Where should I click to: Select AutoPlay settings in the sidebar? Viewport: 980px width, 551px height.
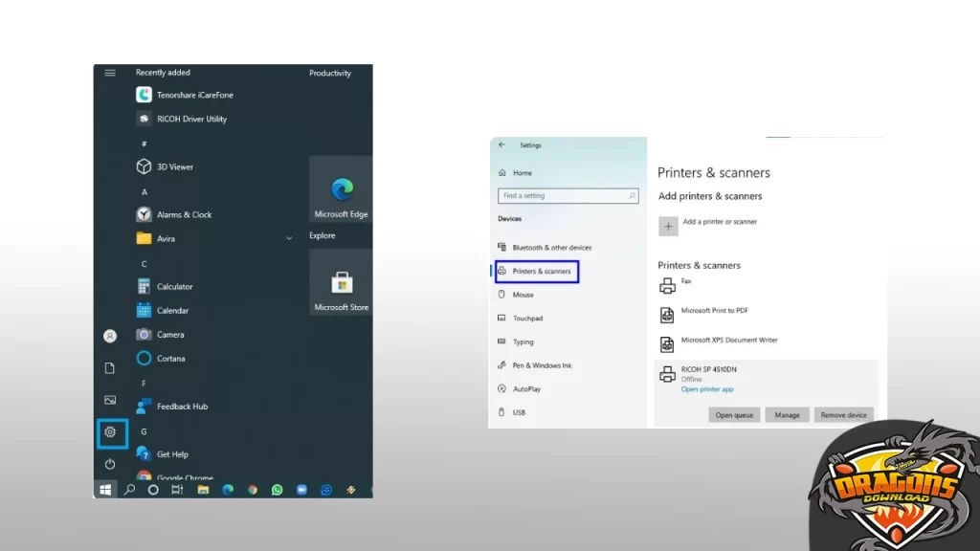click(x=523, y=388)
